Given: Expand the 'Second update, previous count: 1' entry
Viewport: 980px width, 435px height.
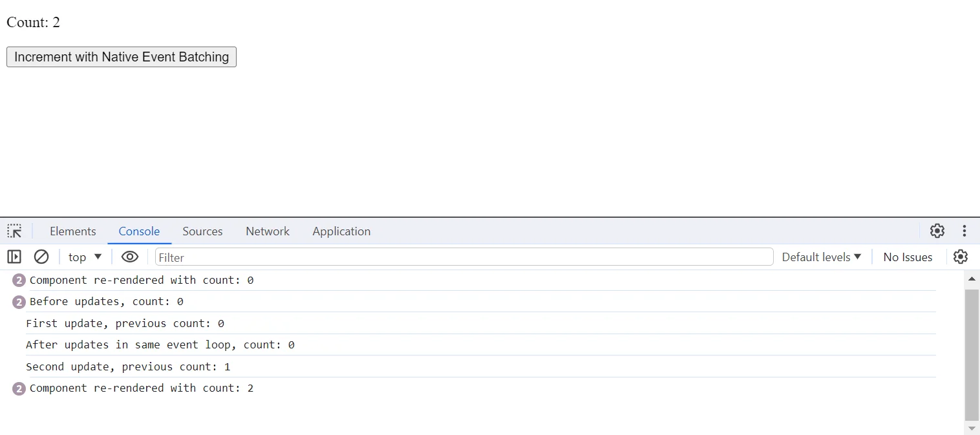Looking at the screenshot, I should tap(128, 366).
